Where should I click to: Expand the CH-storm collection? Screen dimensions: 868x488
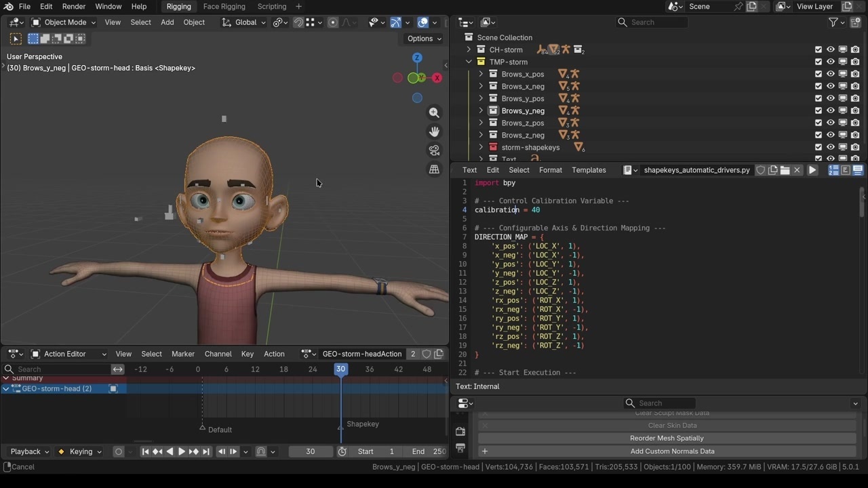(469, 49)
